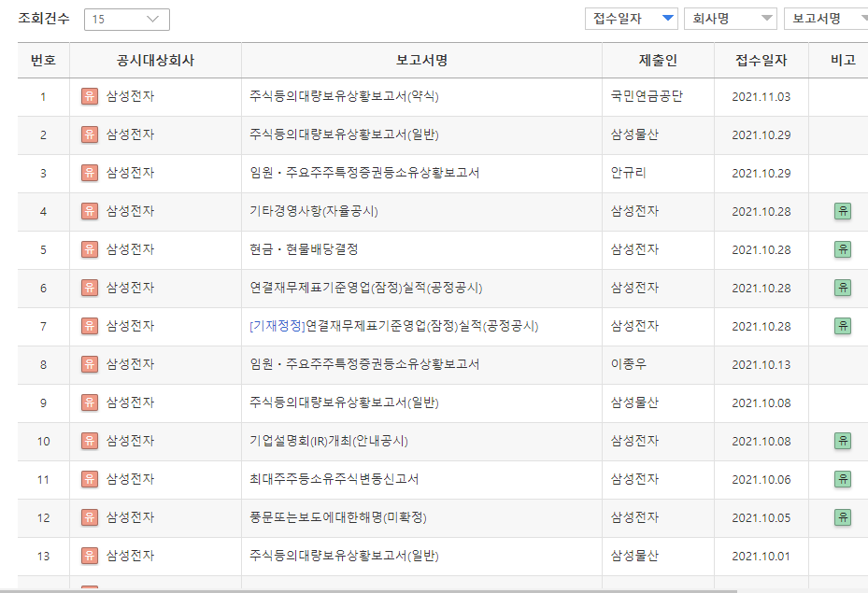
Task: Click the red 유 icon in row 3
Action: tap(89, 173)
